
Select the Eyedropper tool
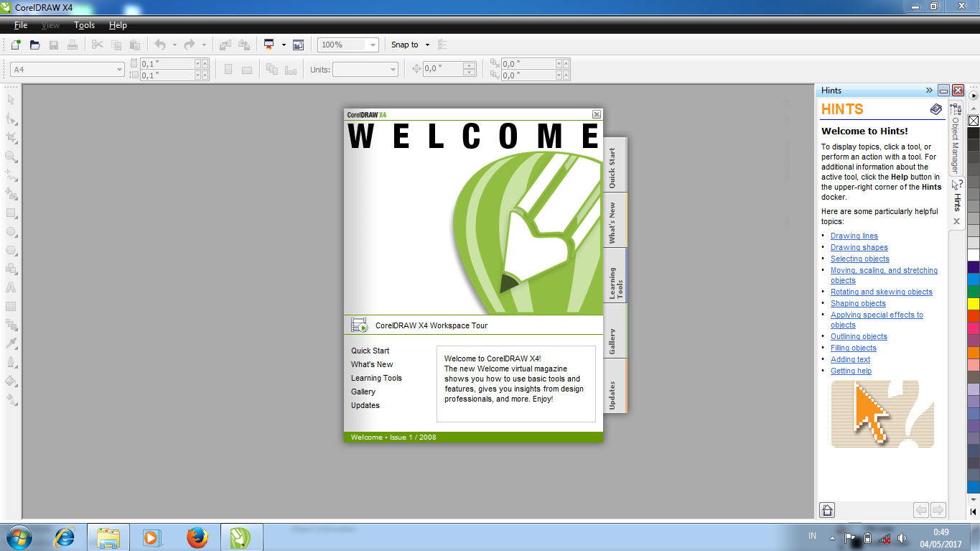tap(11, 343)
